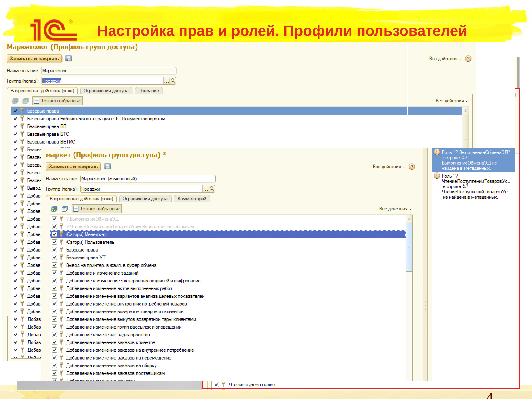Uncheck the (Сатори) Менеджер role checkbox

click(54, 234)
